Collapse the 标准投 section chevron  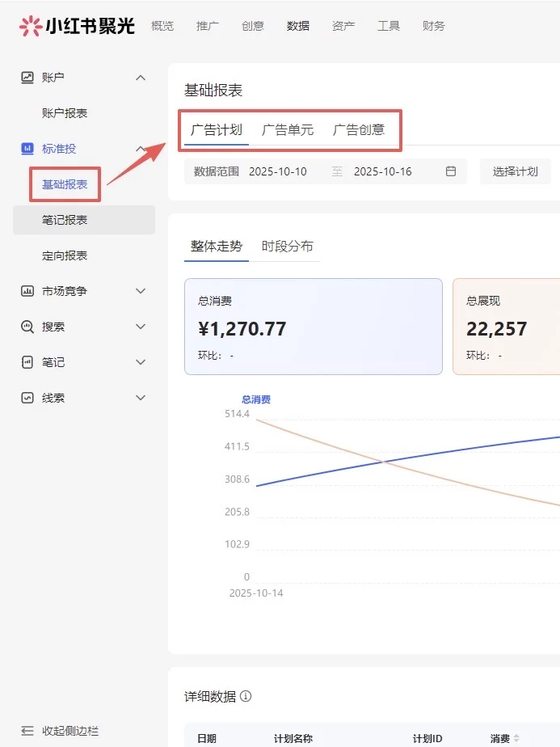click(141, 149)
